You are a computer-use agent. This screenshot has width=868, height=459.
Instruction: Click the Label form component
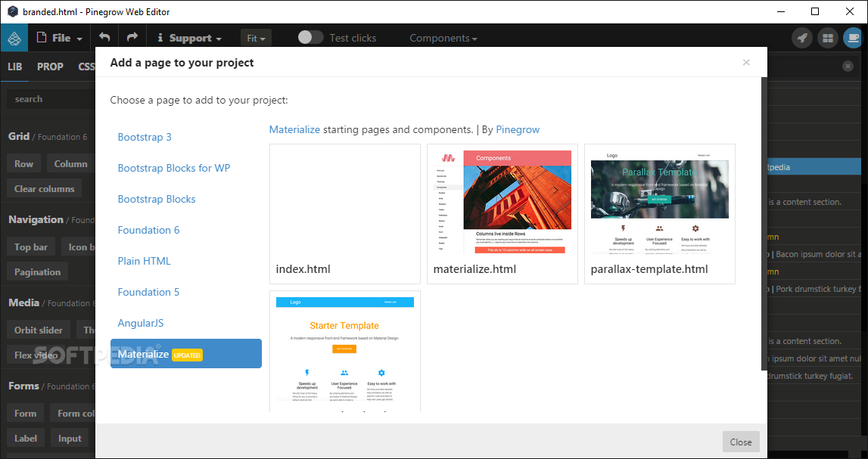click(26, 438)
